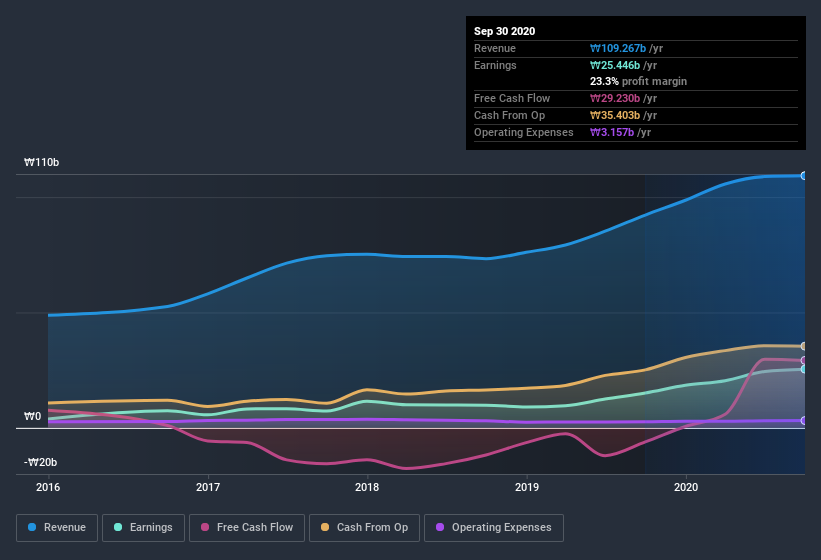Click the 2016 x-axis label

48,487
